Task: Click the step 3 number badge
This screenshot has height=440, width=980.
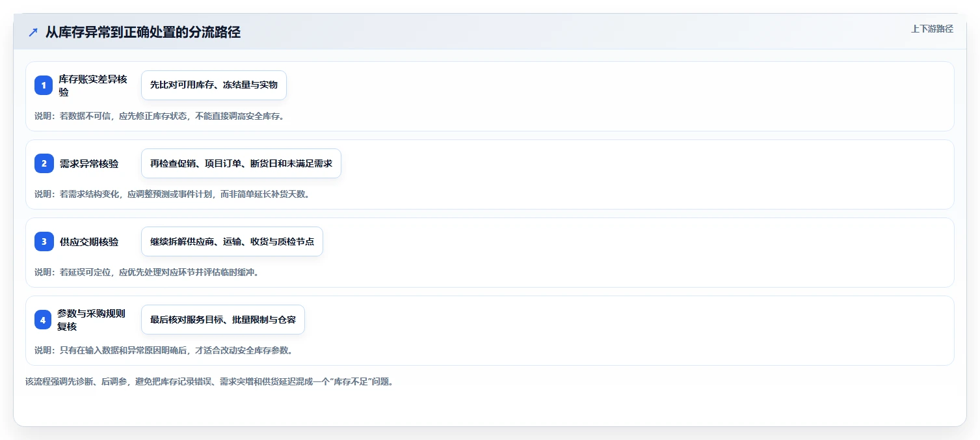Action: coord(44,241)
